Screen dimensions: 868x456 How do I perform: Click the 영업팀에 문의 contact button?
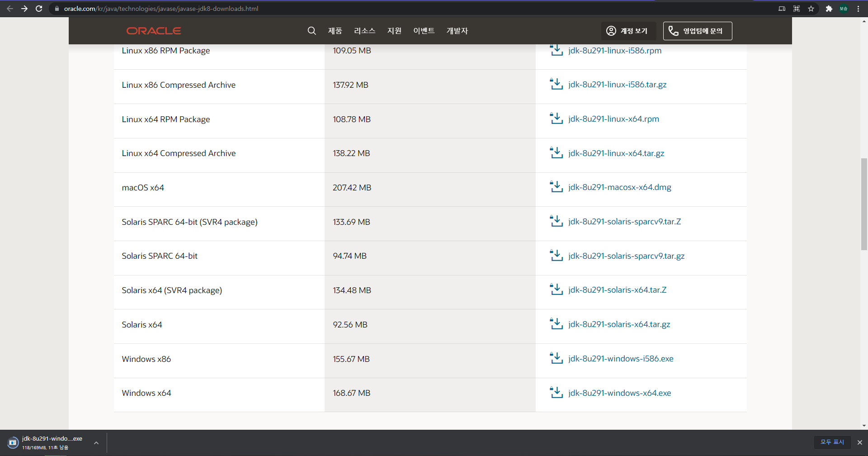[x=698, y=31]
